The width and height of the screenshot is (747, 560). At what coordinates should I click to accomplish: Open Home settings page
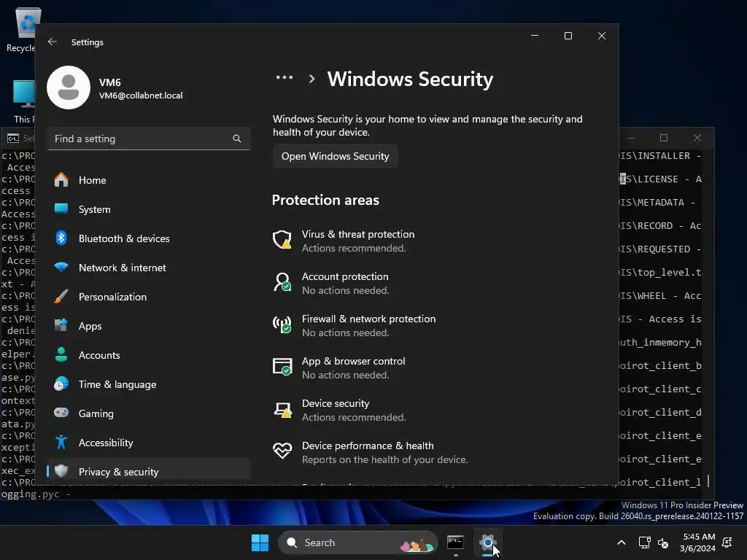[x=149, y=180]
